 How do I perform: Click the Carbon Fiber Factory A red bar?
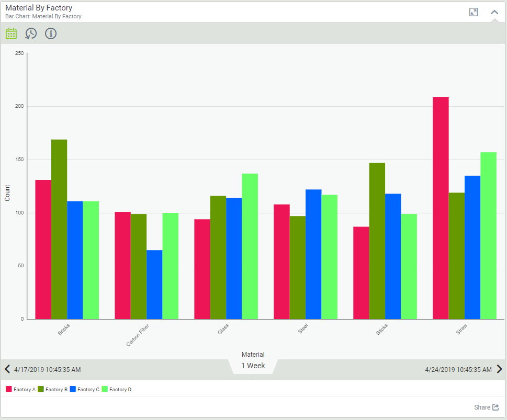tap(123, 266)
